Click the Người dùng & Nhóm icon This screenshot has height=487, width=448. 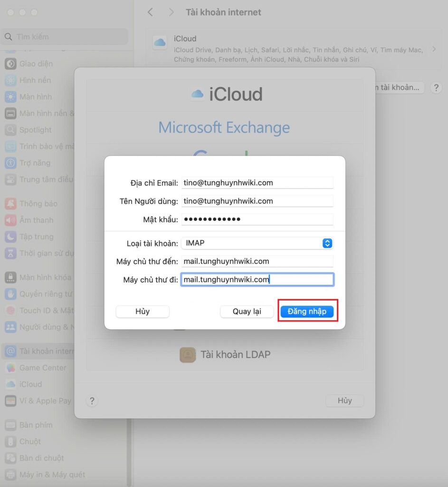coord(10,327)
